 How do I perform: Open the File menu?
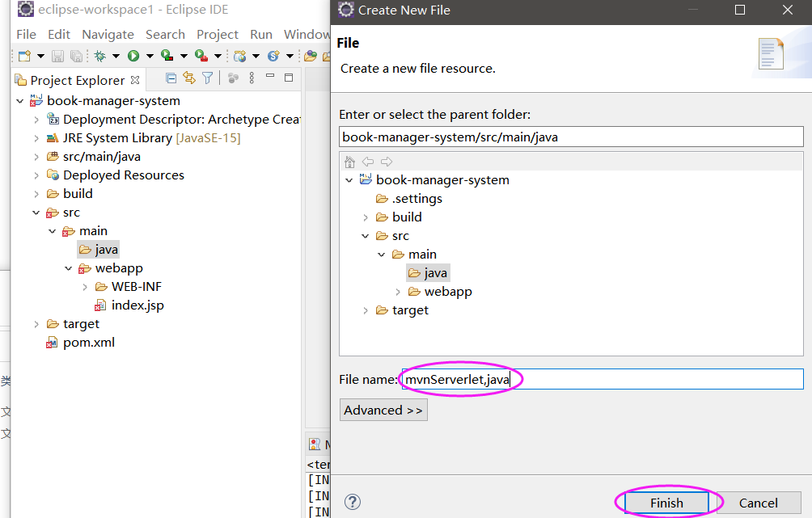coord(27,35)
